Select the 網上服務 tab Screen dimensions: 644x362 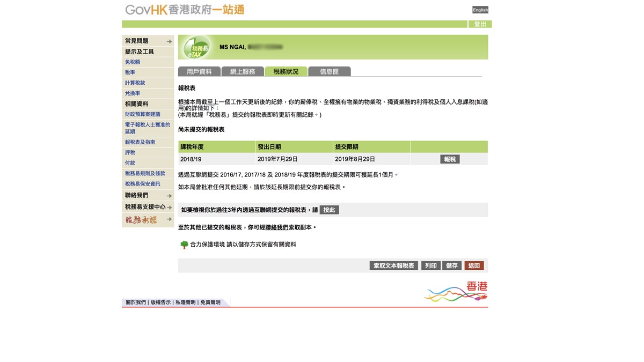[243, 71]
